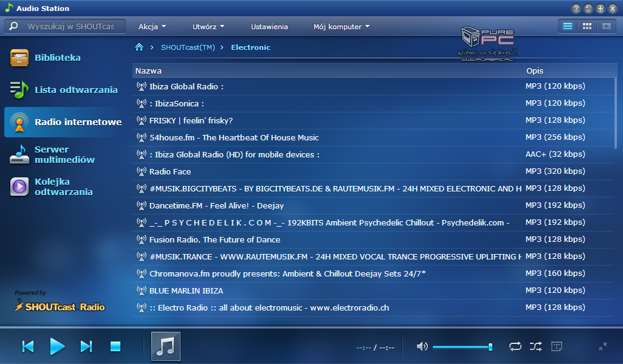Sort by the Nazwa column header

coord(328,70)
